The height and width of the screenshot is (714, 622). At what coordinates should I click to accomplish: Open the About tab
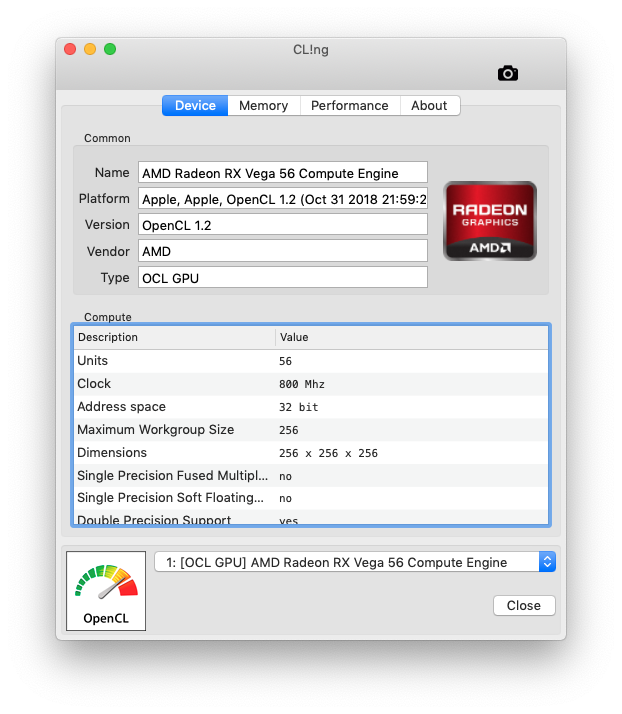point(429,106)
